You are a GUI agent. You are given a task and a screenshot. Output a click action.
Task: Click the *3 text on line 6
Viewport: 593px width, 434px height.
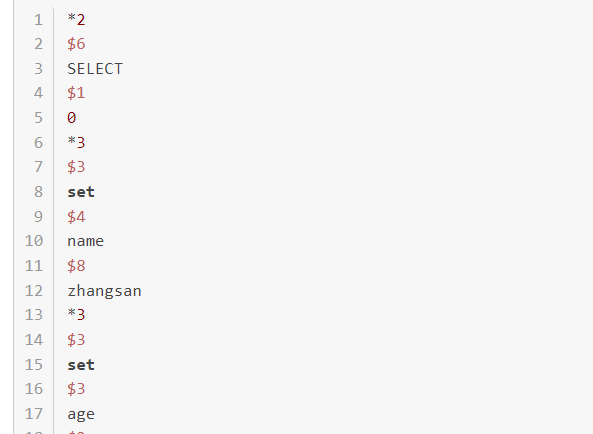tap(76, 143)
